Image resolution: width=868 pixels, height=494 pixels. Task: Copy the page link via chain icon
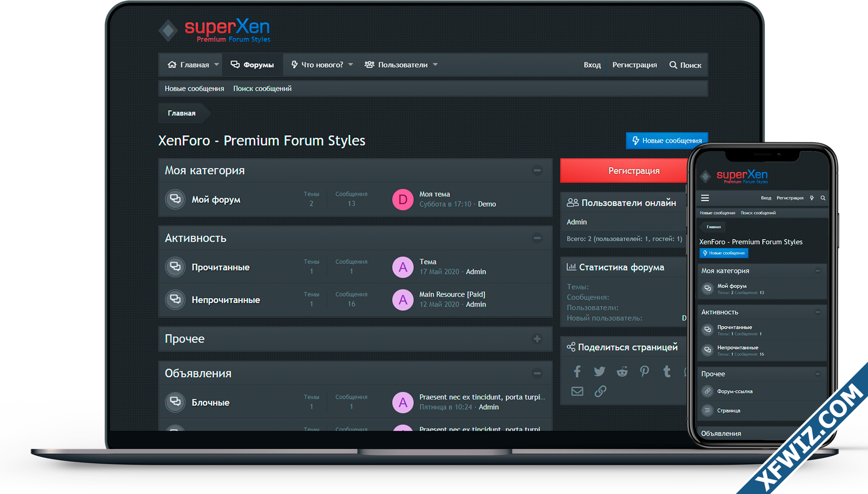pos(600,391)
